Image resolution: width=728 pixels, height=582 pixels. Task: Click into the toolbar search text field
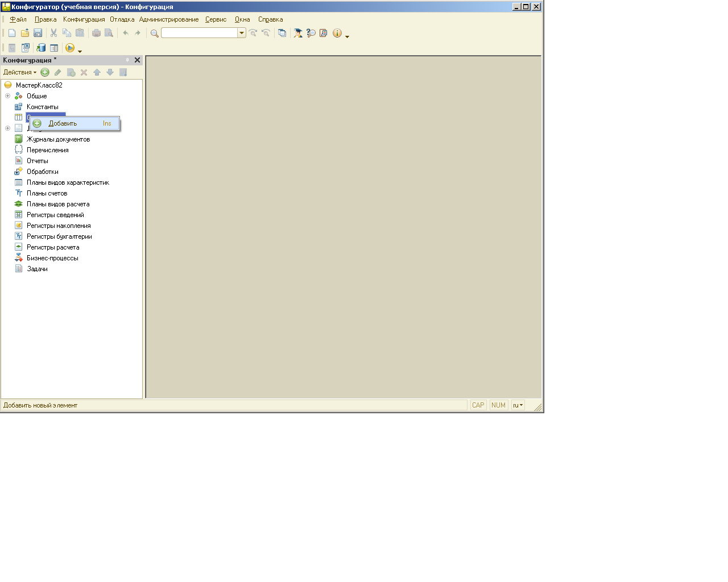click(200, 33)
